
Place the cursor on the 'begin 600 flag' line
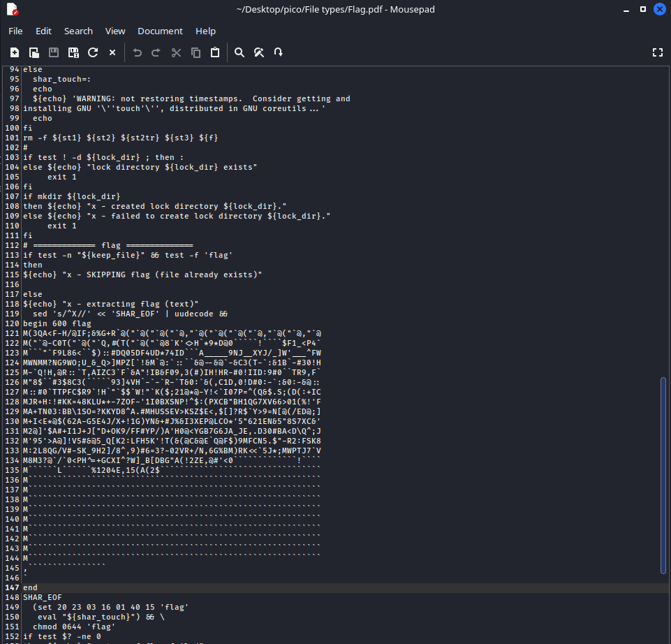(57, 323)
